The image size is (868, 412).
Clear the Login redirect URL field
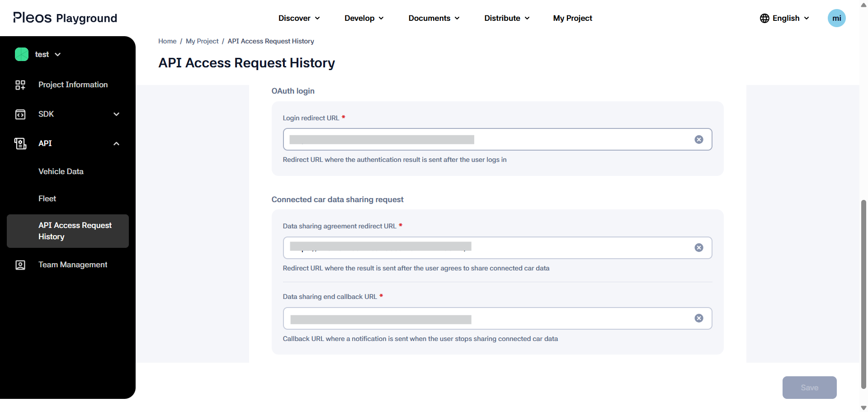698,139
